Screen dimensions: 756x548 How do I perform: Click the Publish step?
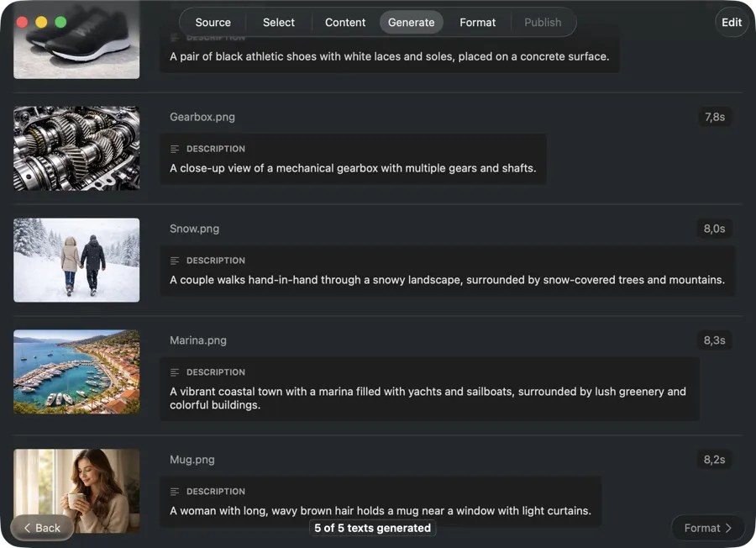coord(543,22)
